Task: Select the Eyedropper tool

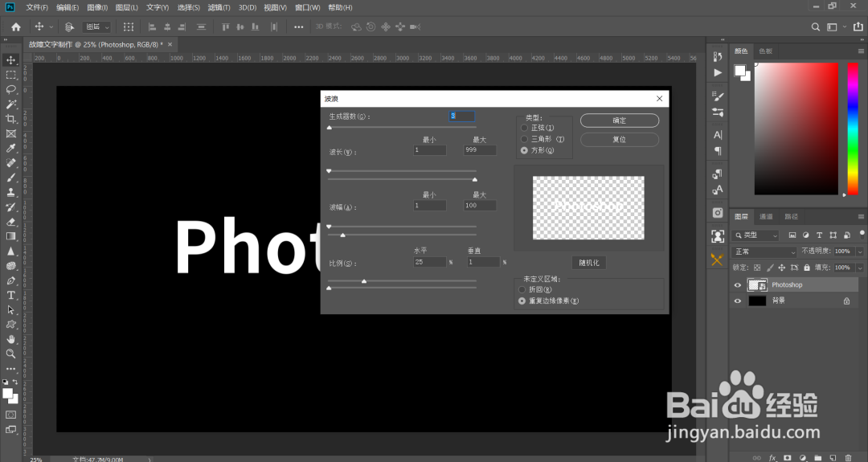Action: point(10,149)
